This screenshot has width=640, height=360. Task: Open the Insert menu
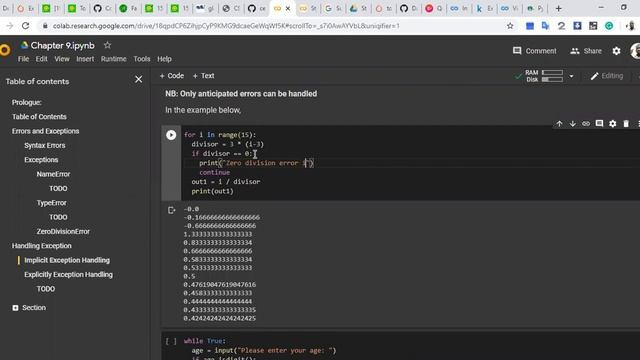(85, 59)
